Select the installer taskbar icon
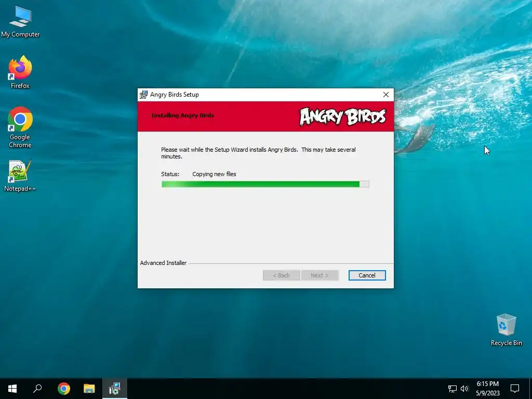 [x=115, y=389]
